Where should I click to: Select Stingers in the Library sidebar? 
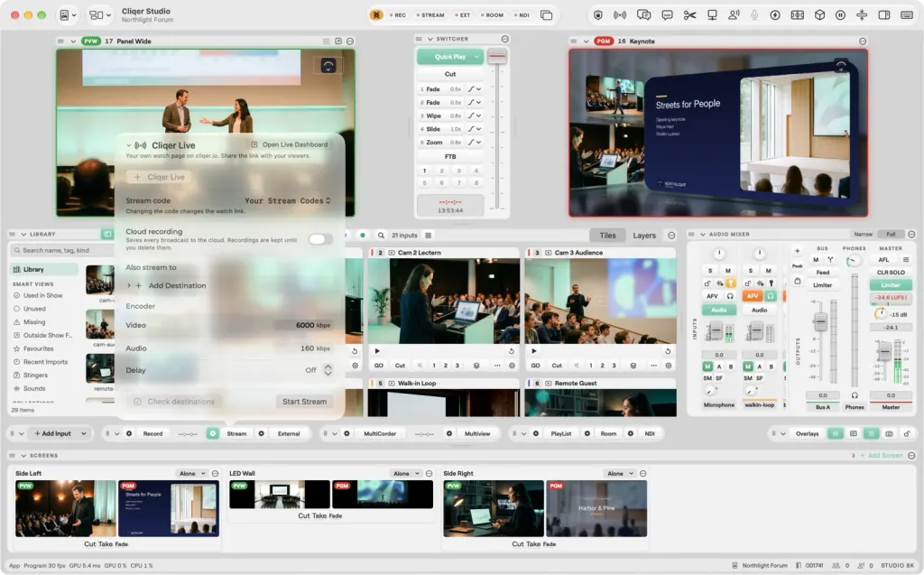pos(35,376)
